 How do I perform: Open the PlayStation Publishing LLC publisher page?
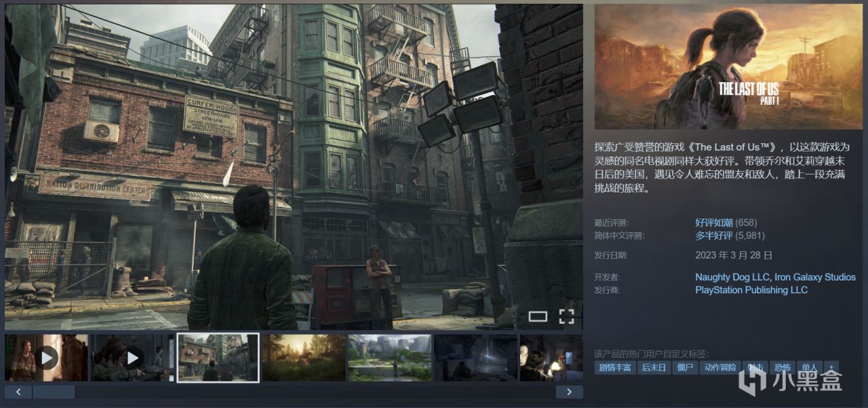point(751,290)
